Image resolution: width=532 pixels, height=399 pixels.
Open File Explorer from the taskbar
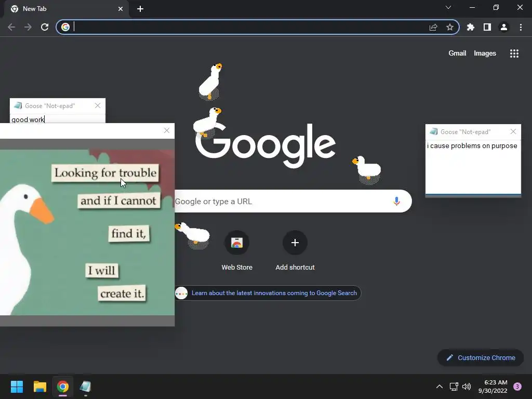(39, 387)
